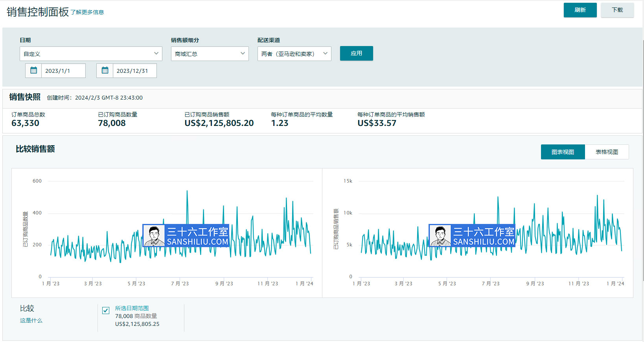This screenshot has width=644, height=342.
Task: Select the 1.23 average quantity value
Action: pyautogui.click(x=280, y=123)
